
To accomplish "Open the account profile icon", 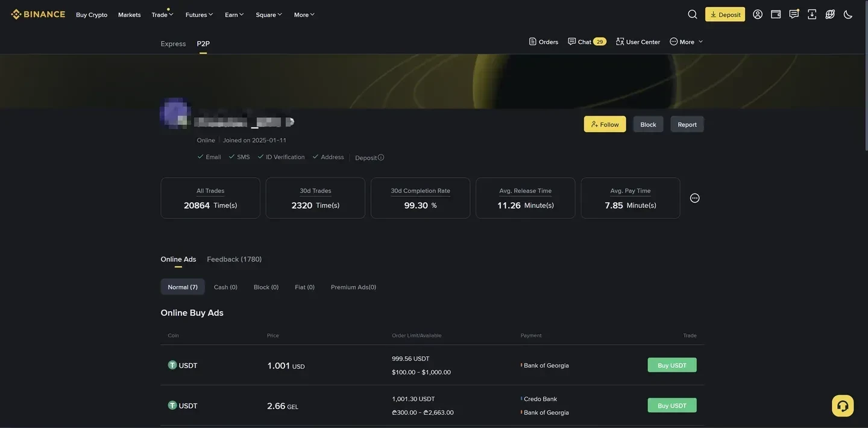I will pyautogui.click(x=758, y=14).
